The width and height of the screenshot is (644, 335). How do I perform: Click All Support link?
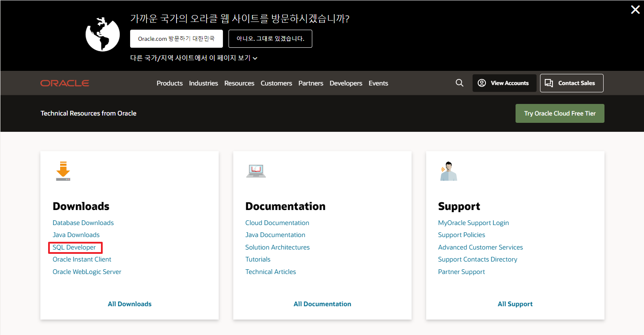click(x=515, y=304)
